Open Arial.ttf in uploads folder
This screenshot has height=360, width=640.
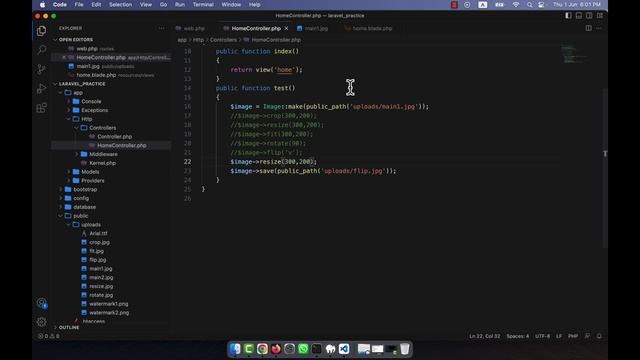98,233
